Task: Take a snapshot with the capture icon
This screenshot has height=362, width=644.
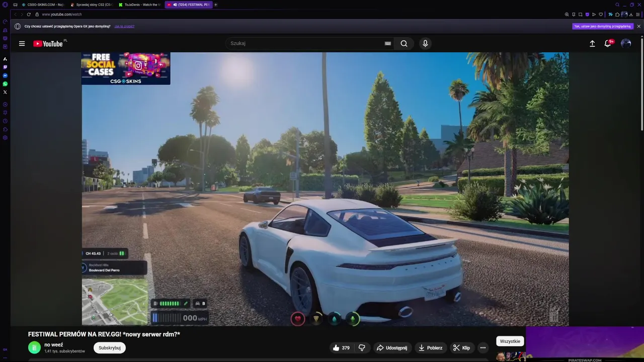Action: (x=580, y=15)
